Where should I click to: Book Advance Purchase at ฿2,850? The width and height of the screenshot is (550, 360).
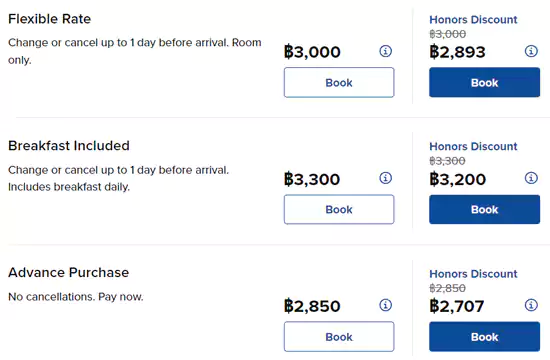pyautogui.click(x=339, y=336)
